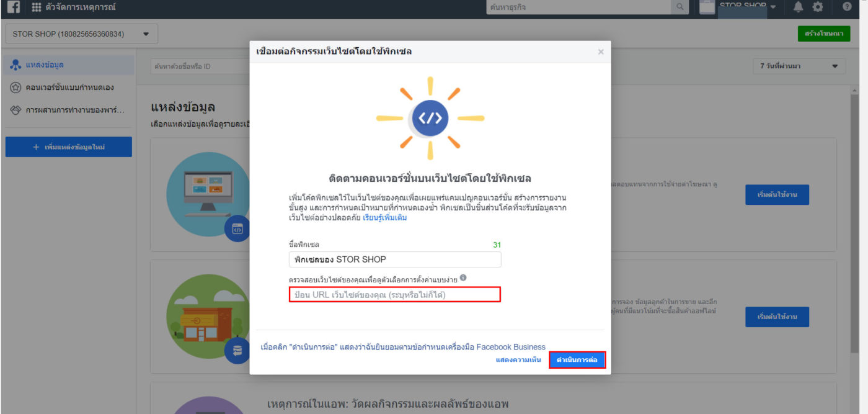Click the ดำเนินการต่อ continue button
Image resolution: width=868 pixels, height=414 pixels.
577,360
